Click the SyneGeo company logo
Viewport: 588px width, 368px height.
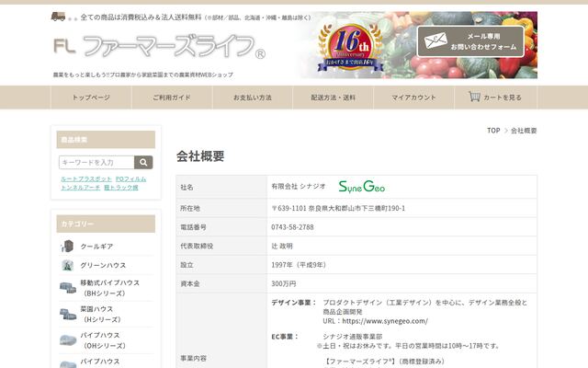coord(361,186)
